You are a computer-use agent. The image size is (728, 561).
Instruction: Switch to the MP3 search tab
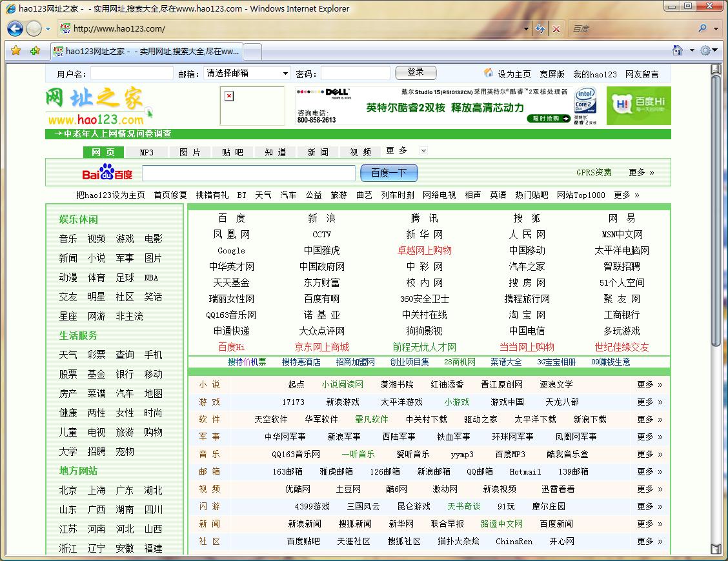[147, 152]
